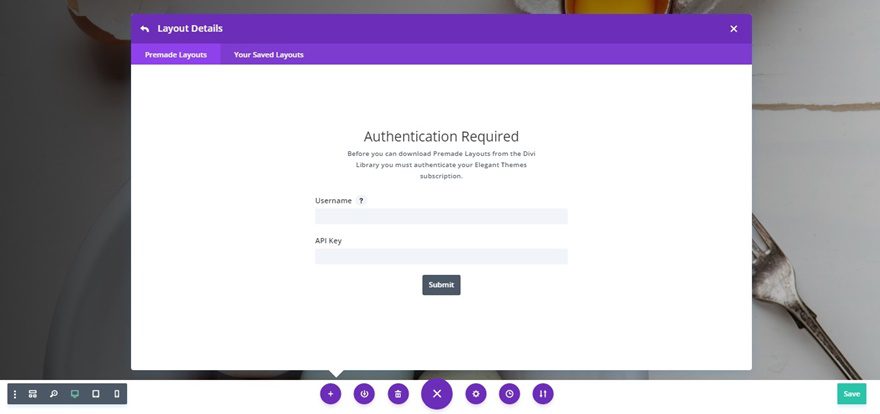Open portability import export arrows icon

(543, 394)
